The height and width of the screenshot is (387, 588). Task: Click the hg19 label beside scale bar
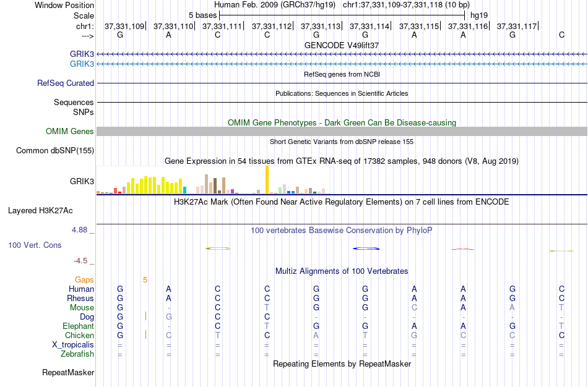(479, 15)
